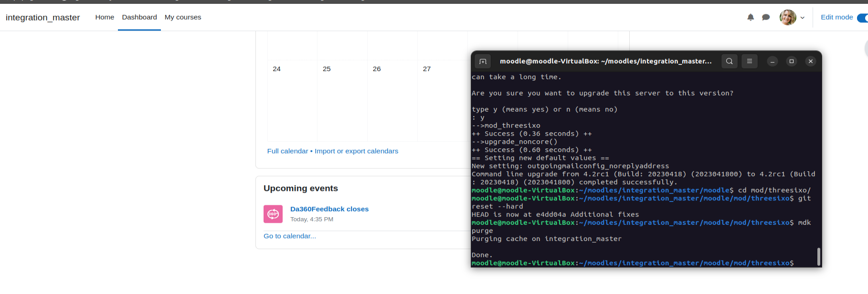Select the Dashboard tab

click(x=139, y=17)
